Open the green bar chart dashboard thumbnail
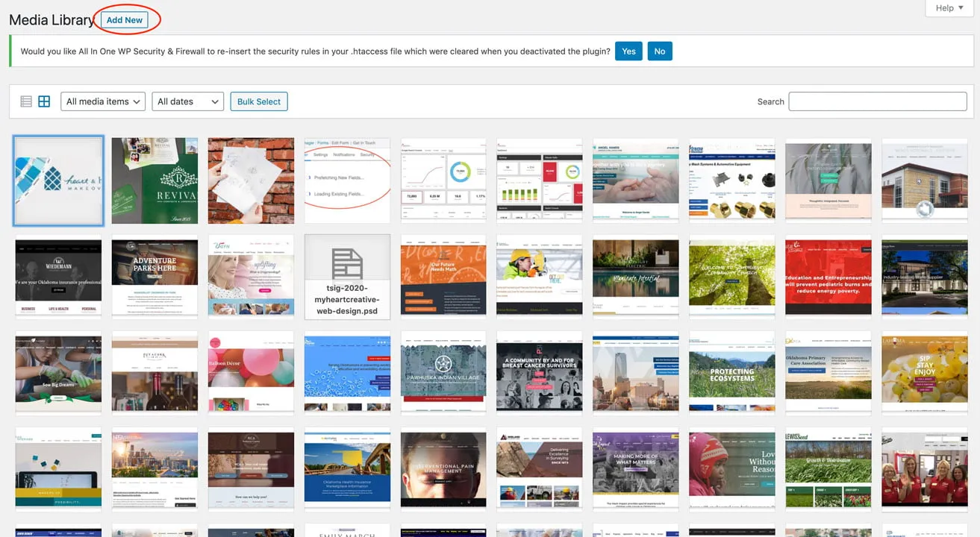This screenshot has height=537, width=980. click(x=540, y=180)
